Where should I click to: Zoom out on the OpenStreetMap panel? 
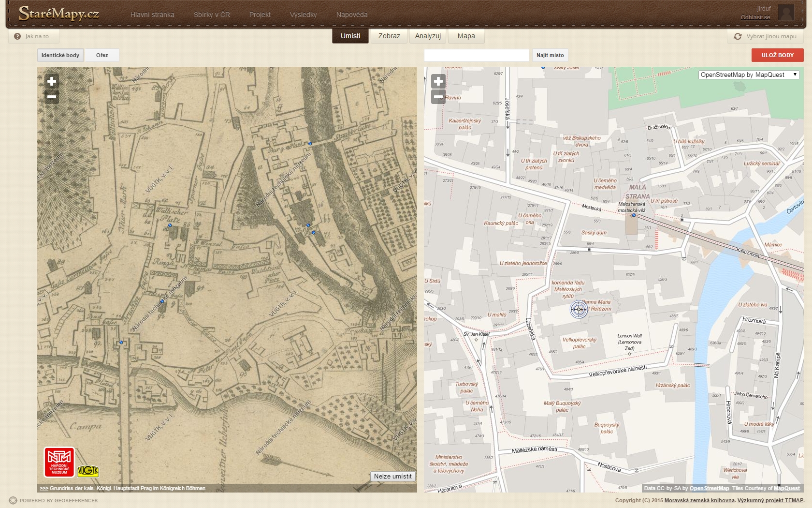[x=438, y=97]
